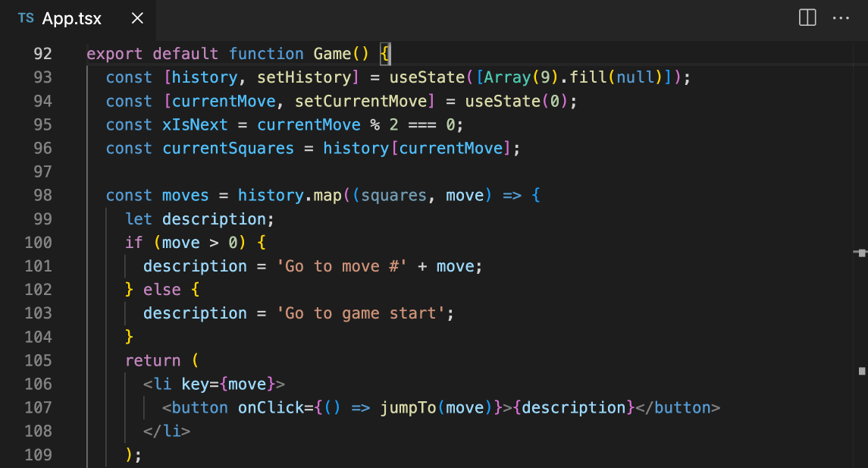Click line number 92 in the gutter
Screen dimensions: 868x468
(42, 53)
